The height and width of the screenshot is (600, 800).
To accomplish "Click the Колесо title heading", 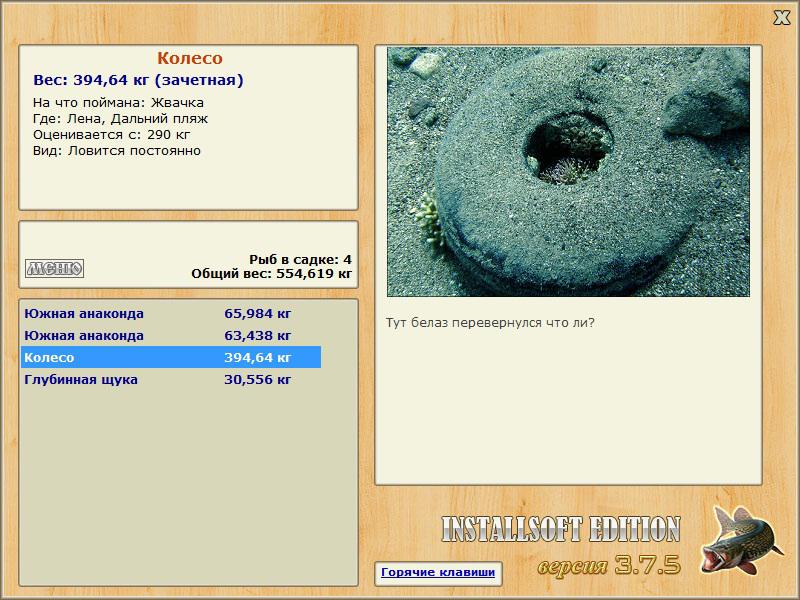I will click(x=190, y=58).
